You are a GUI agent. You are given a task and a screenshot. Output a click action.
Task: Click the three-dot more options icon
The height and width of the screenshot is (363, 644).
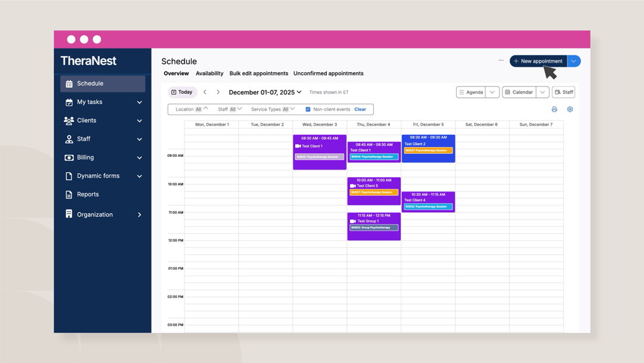[501, 60]
